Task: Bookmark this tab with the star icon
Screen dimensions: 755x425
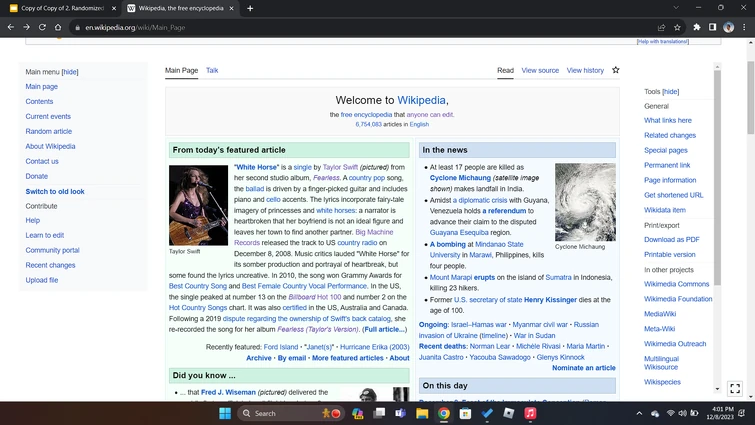Action: pyautogui.click(x=677, y=27)
